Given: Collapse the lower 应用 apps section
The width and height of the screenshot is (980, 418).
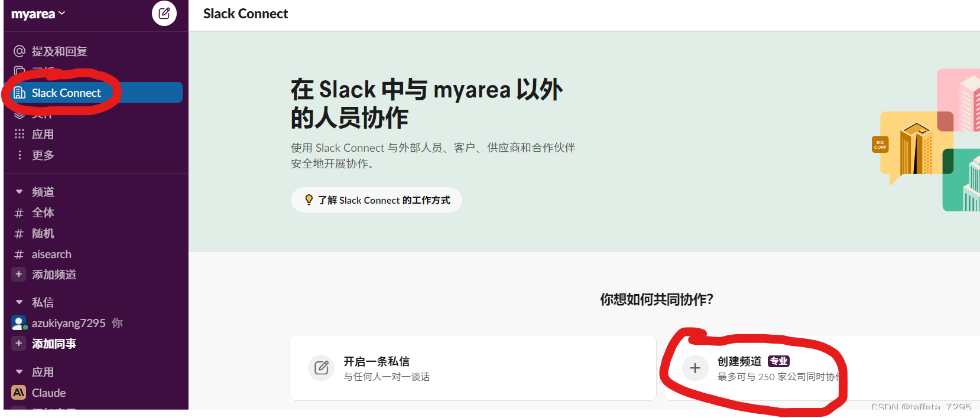Looking at the screenshot, I should [19, 372].
